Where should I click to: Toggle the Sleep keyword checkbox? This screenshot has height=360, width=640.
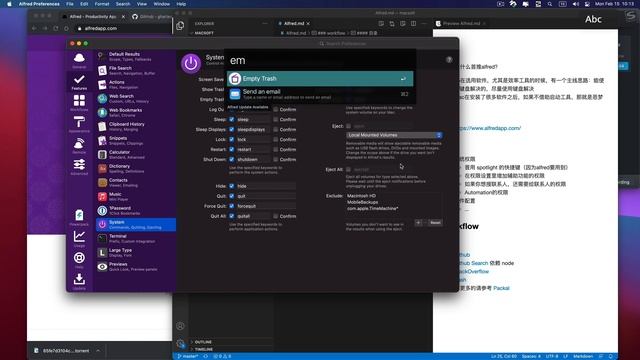click(232, 120)
